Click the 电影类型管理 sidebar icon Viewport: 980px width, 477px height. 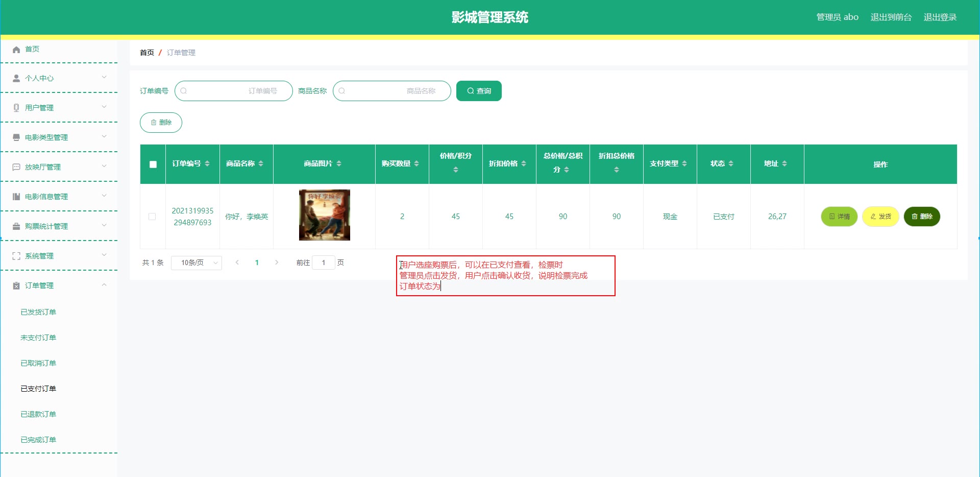[x=16, y=137]
